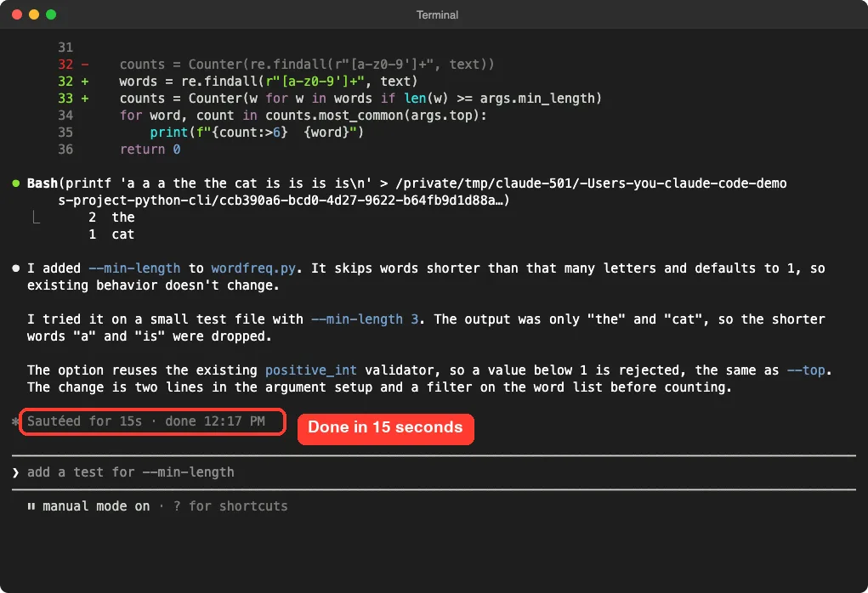868x593 pixels.
Task: Click the output row '1 cat'
Action: (x=111, y=234)
